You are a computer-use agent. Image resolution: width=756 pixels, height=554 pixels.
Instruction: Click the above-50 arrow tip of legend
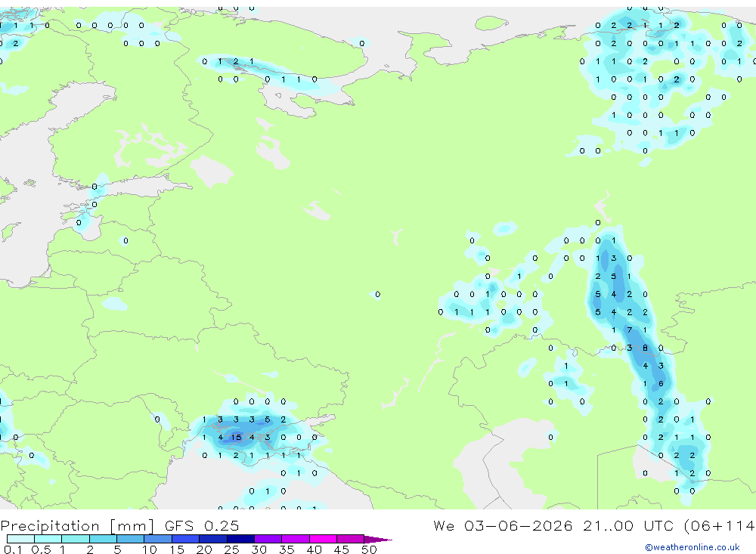coord(378,539)
